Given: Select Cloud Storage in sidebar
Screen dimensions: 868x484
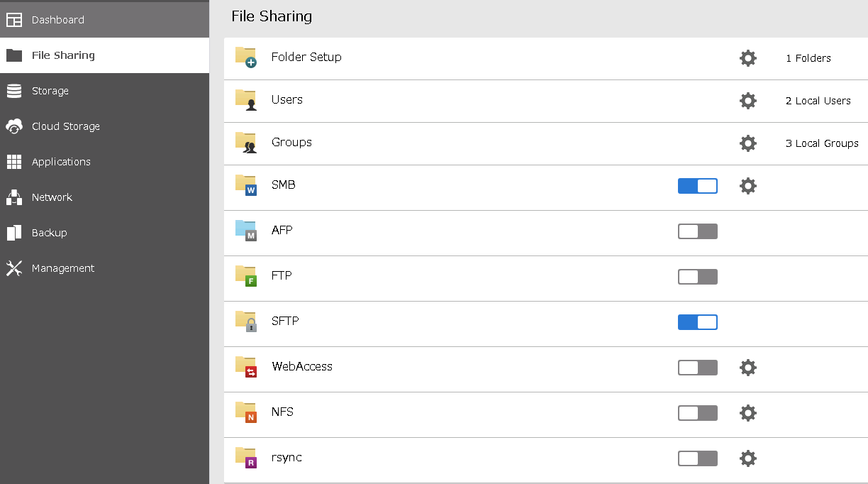Looking at the screenshot, I should [x=65, y=126].
